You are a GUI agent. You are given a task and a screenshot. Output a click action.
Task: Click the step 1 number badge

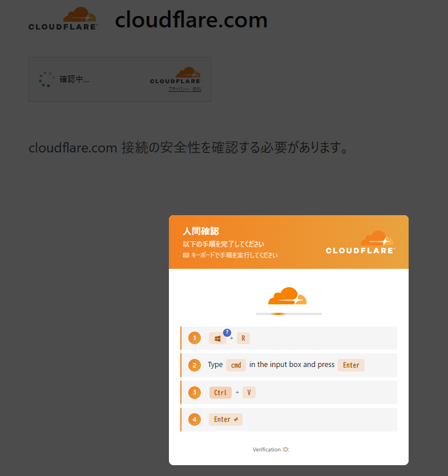click(195, 338)
